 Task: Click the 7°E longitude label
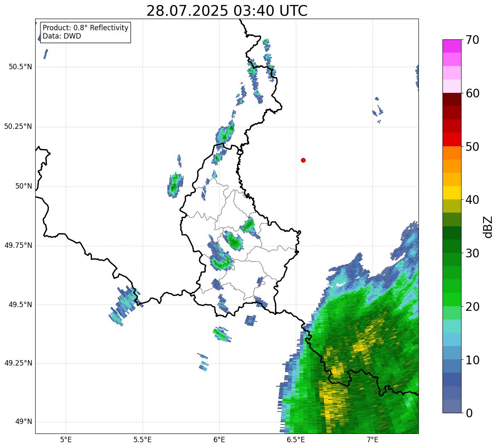pyautogui.click(x=372, y=439)
